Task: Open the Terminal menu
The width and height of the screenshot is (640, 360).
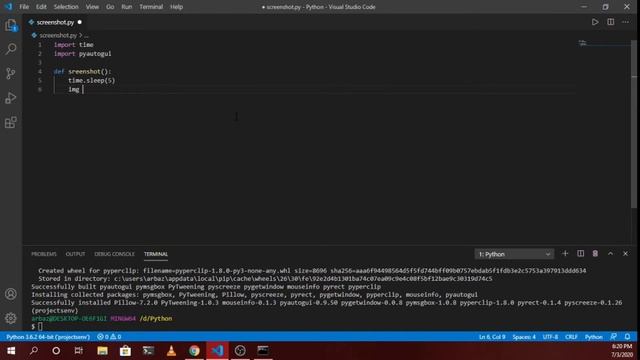Action: pyautogui.click(x=151, y=7)
